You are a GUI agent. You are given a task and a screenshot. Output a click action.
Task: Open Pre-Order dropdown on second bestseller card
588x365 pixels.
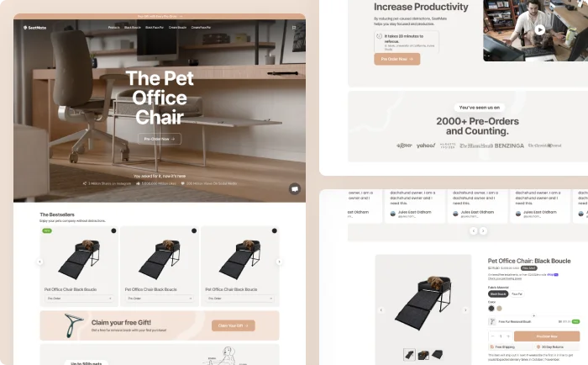click(160, 299)
